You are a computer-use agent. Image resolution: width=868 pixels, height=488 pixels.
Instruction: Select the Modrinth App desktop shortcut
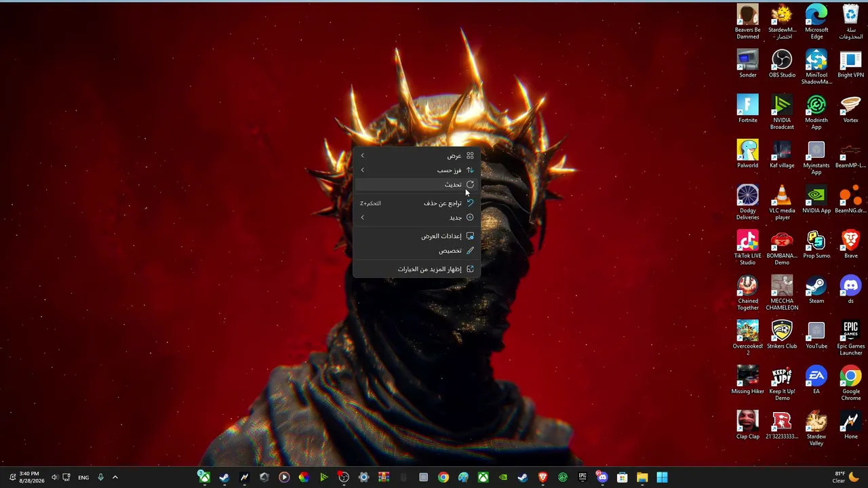pyautogui.click(x=816, y=112)
